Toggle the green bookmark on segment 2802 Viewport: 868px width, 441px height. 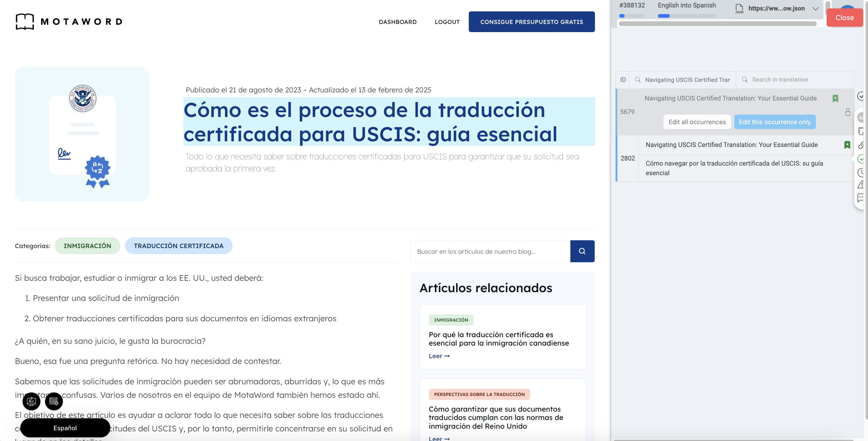(847, 145)
